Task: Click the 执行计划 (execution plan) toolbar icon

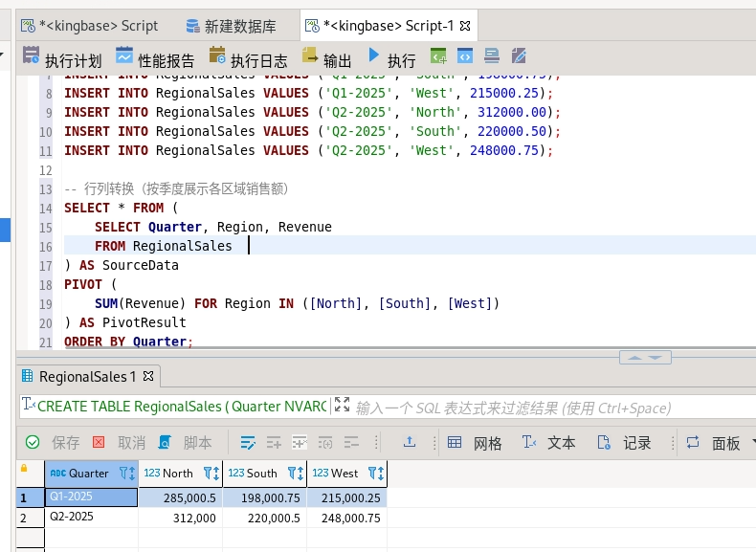Action: tap(32, 56)
